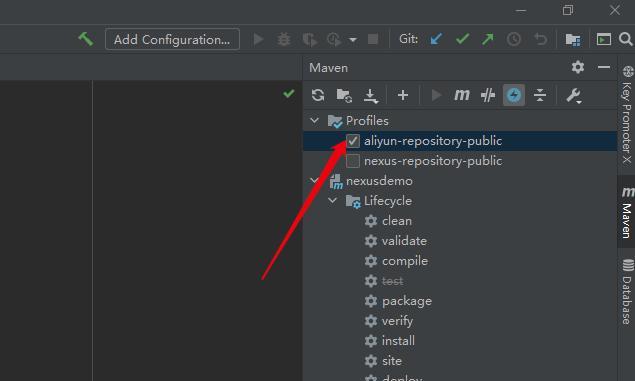Image resolution: width=635 pixels, height=381 pixels.
Task: Click the Maven side tool window tab
Action: [x=627, y=211]
